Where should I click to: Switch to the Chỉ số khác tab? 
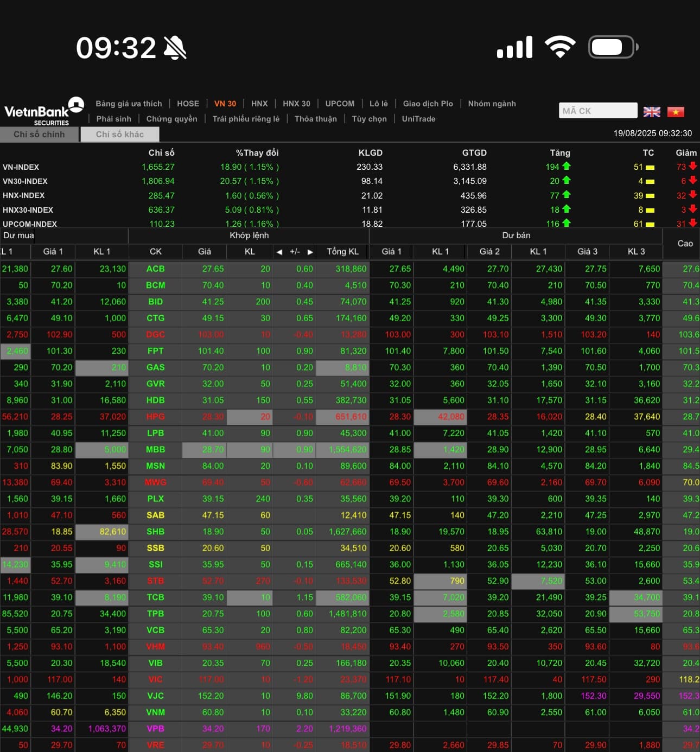(120, 134)
